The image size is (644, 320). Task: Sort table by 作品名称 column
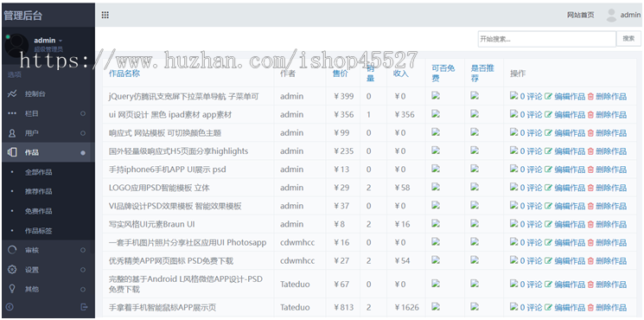coord(124,74)
